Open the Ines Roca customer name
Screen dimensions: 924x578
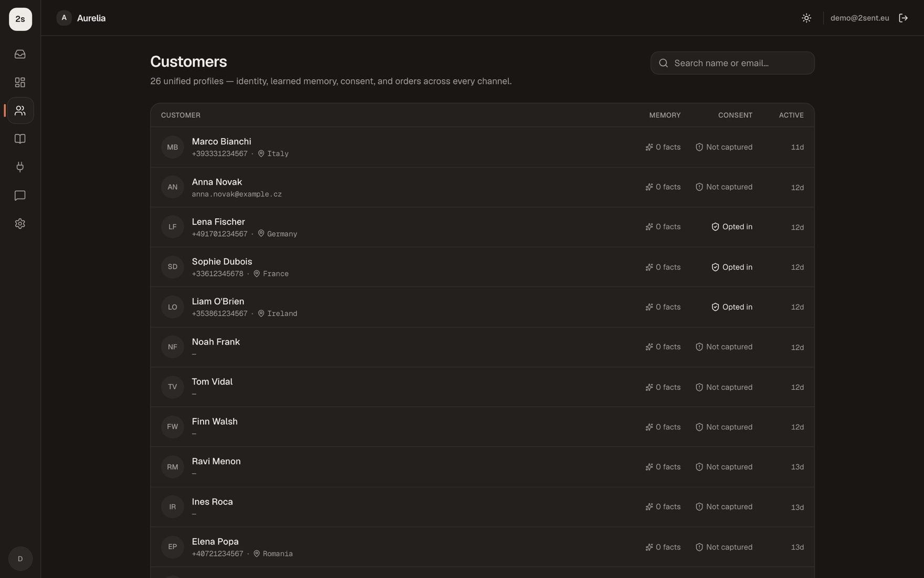pyautogui.click(x=212, y=502)
